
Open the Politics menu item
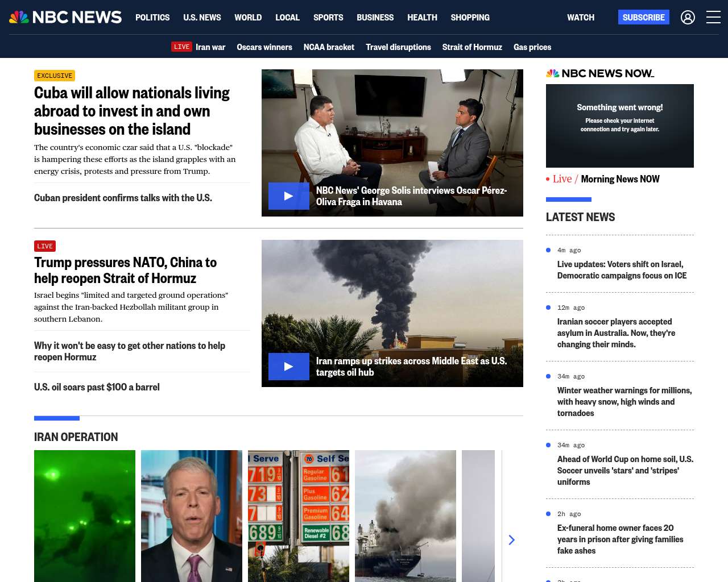[152, 18]
